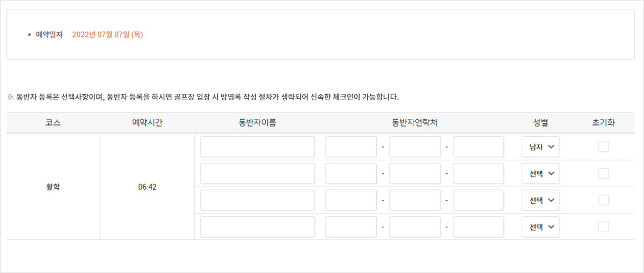
Task: Focus the middle phone number box in row one
Action: (415, 147)
